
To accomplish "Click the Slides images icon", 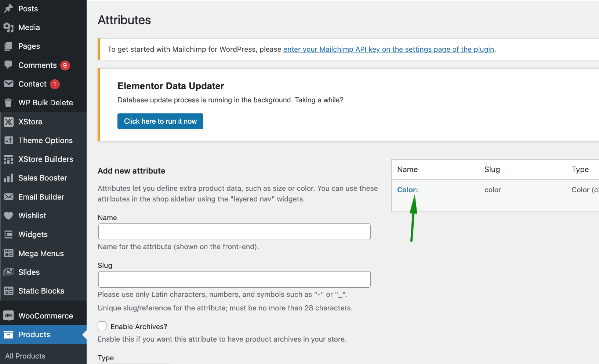I will point(8,272).
